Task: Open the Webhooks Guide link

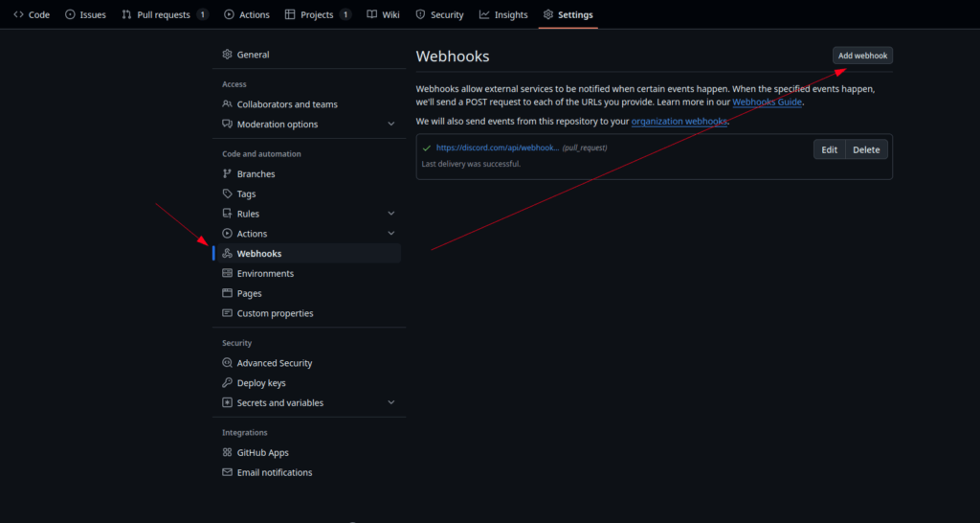Action: (767, 102)
